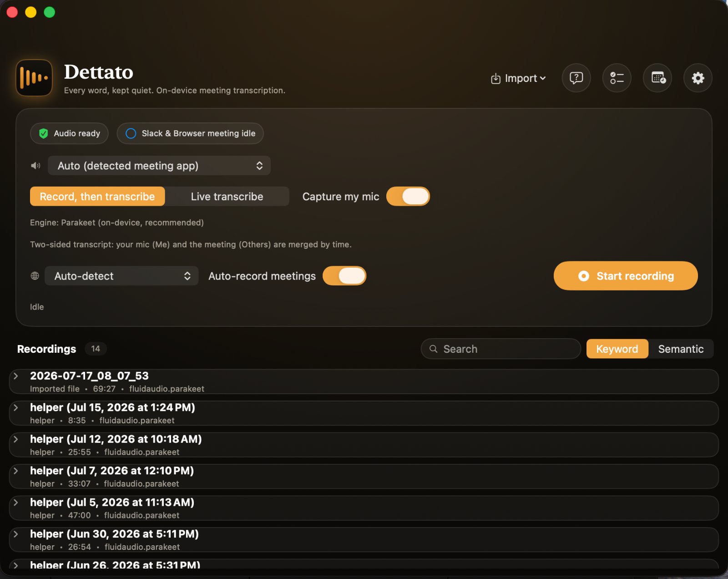Expand helper Jul 12, 2026 recording
This screenshot has width=728, height=579.
pyautogui.click(x=16, y=439)
